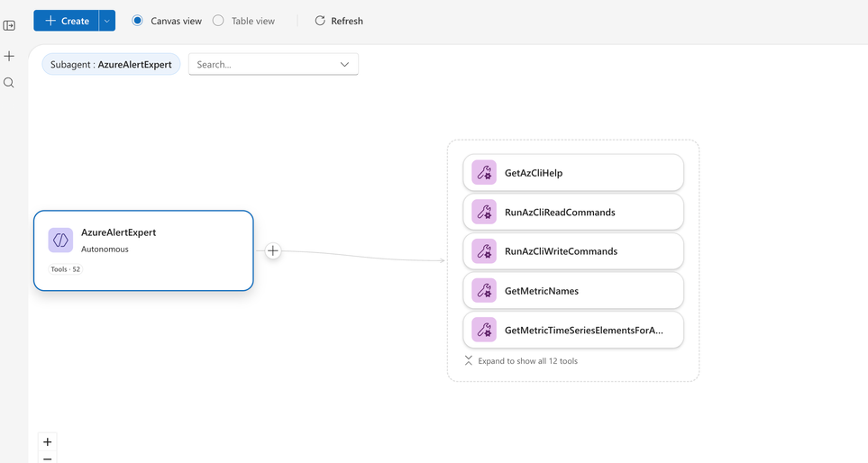Open search via left sidebar magnifier icon
Image resolution: width=868 pixels, height=463 pixels.
point(9,83)
